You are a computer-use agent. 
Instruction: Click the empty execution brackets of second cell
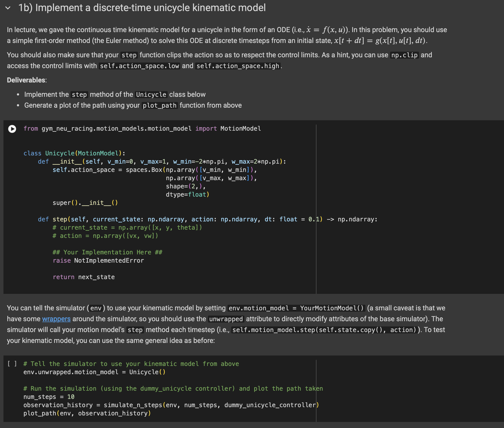(12, 364)
